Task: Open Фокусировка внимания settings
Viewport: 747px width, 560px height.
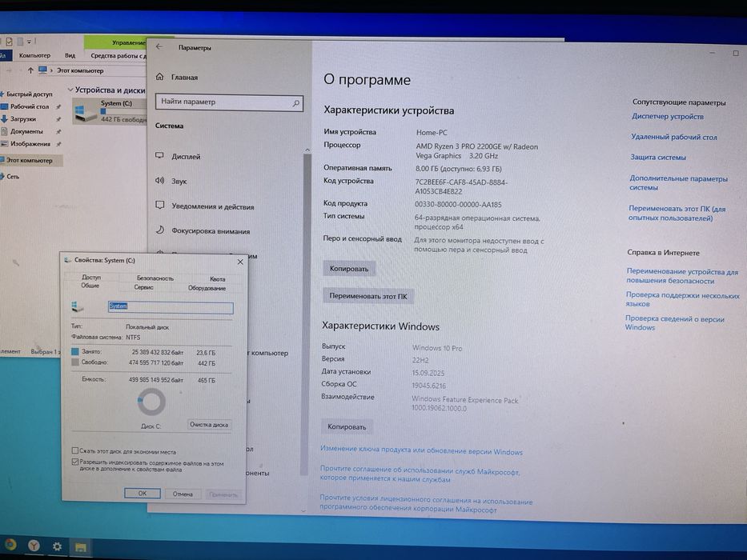Action: 203,231
